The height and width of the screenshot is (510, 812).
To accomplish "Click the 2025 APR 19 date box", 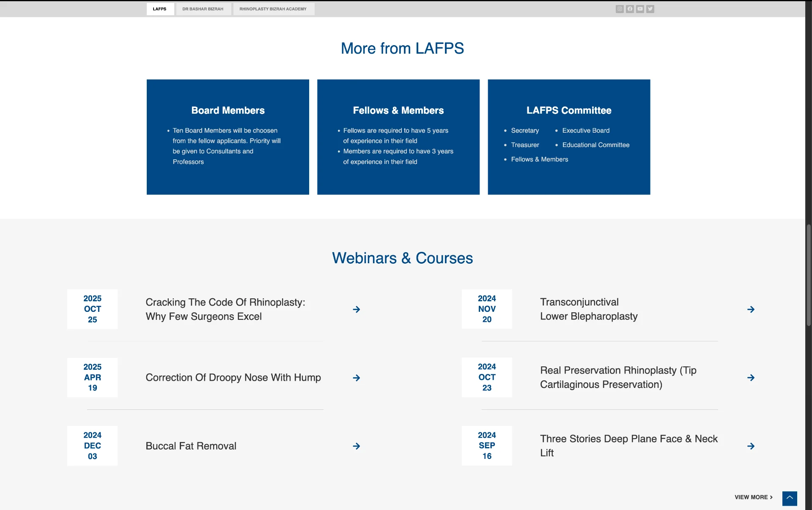I will tap(92, 377).
